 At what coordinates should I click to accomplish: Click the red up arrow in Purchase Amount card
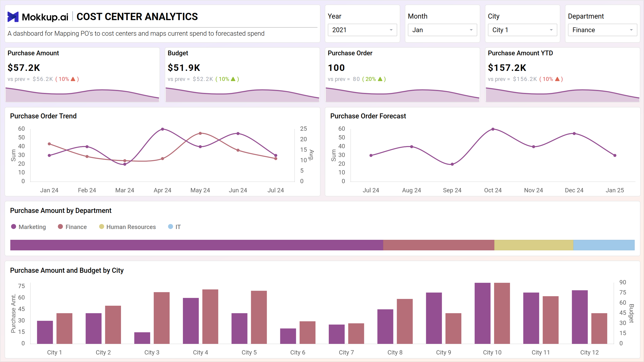73,79
